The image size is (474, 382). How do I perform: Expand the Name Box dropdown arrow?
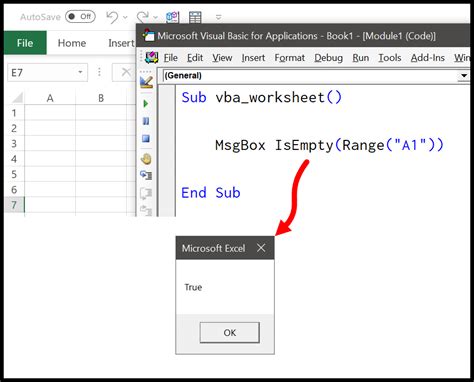click(x=80, y=72)
